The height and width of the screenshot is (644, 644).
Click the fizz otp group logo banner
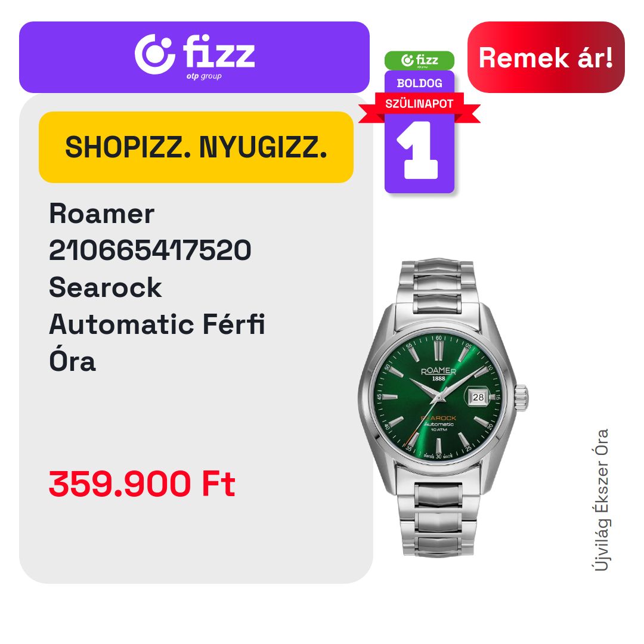(x=194, y=57)
